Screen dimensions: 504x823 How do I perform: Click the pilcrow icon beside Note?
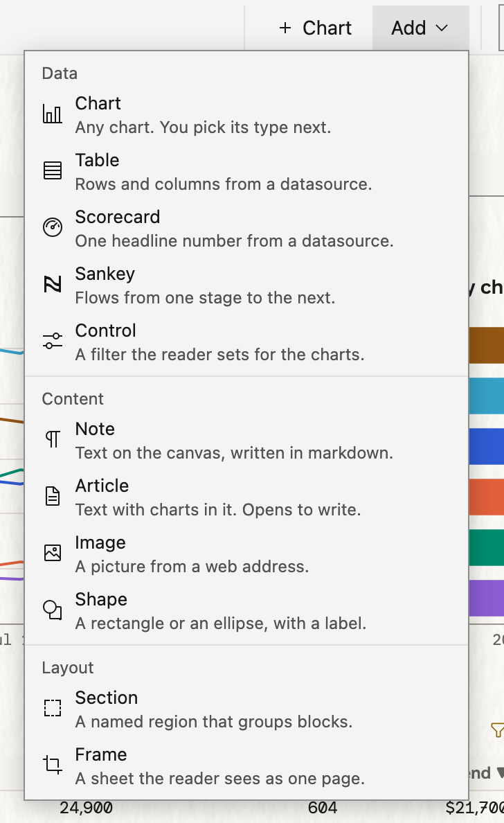coord(53,439)
